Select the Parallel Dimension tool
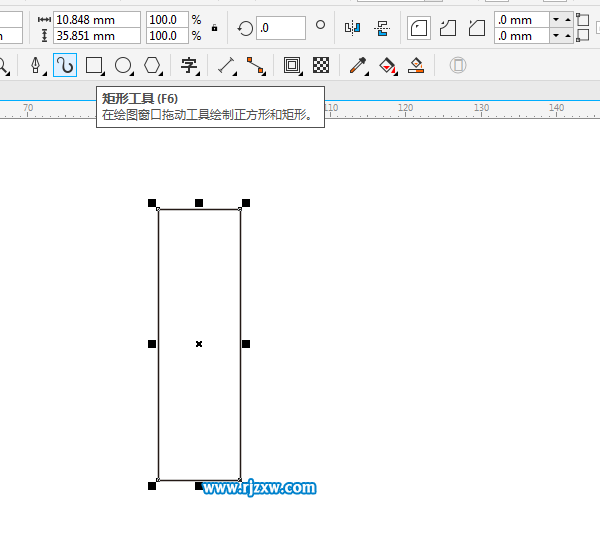 (x=226, y=66)
